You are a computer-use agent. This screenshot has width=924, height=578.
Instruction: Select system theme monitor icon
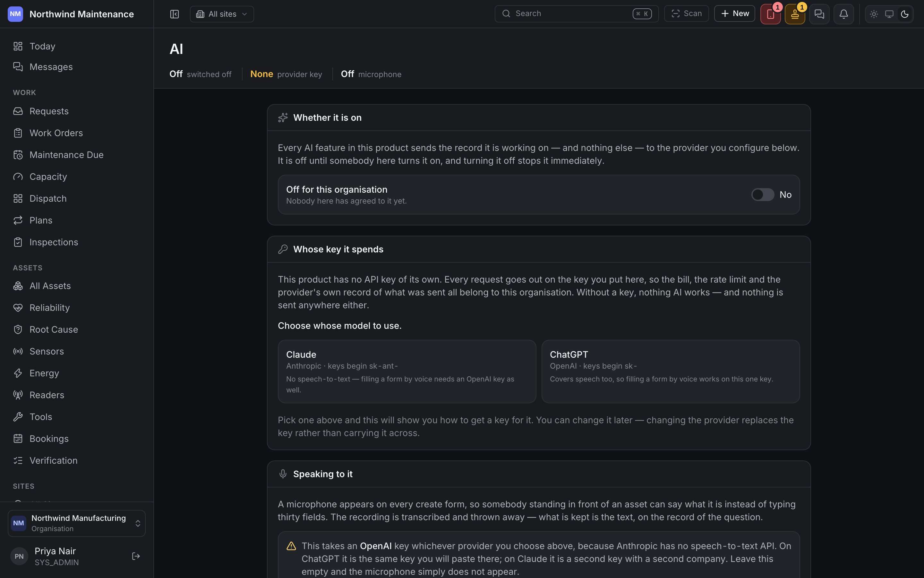(x=889, y=14)
